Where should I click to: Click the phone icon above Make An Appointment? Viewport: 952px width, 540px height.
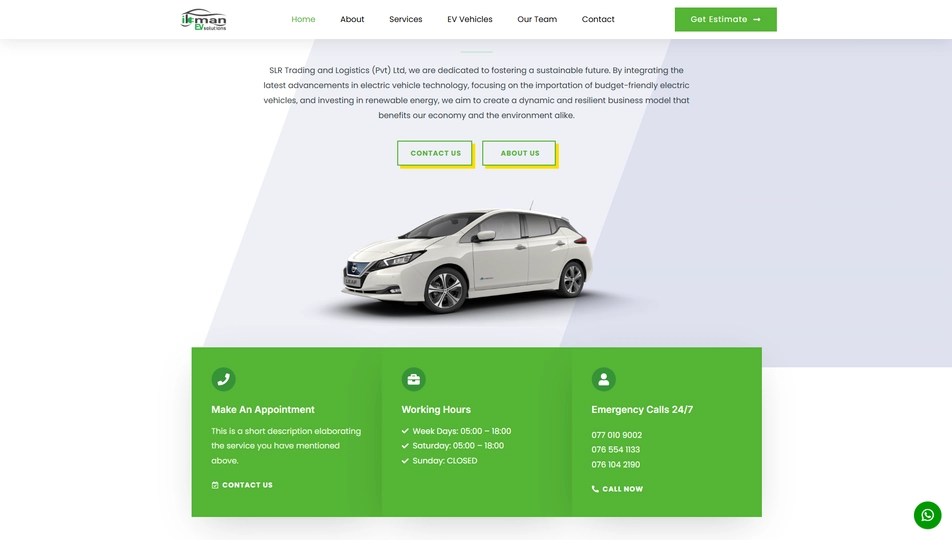point(223,379)
